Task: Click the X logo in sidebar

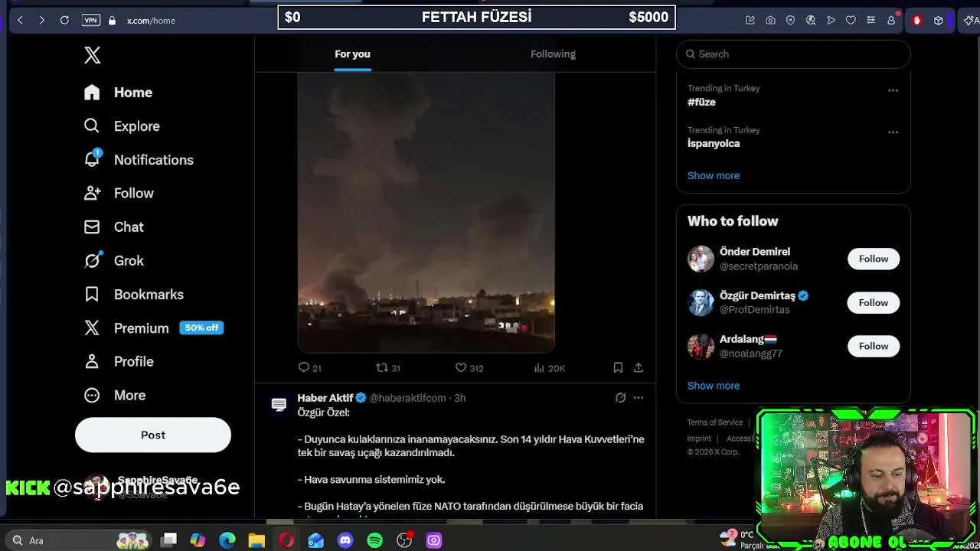Action: [x=92, y=55]
